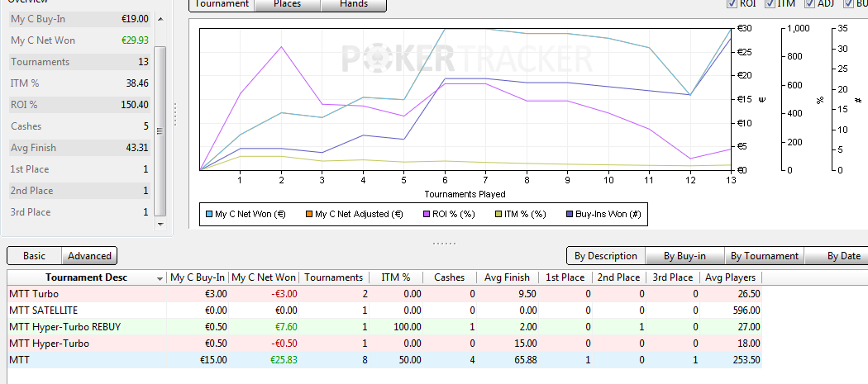Click the ROI % overview row

(79, 105)
